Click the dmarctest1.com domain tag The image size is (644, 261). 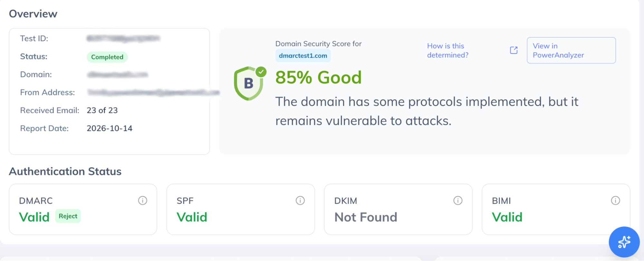(303, 56)
